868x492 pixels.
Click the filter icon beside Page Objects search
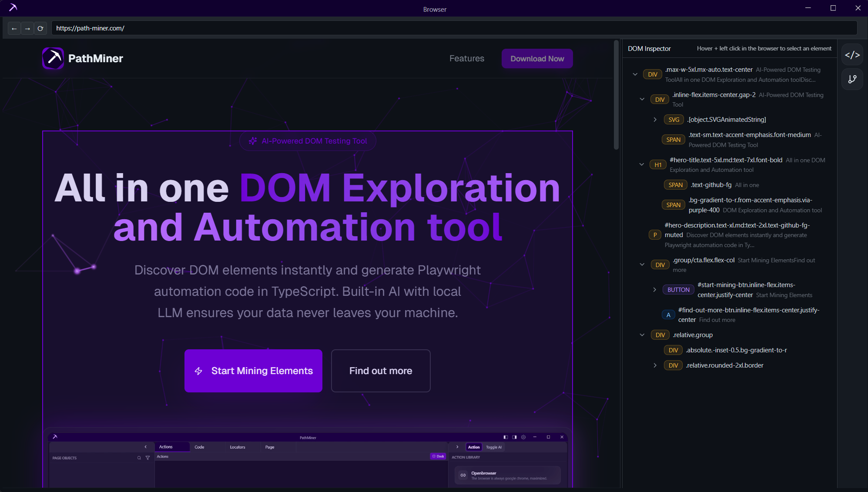point(147,458)
